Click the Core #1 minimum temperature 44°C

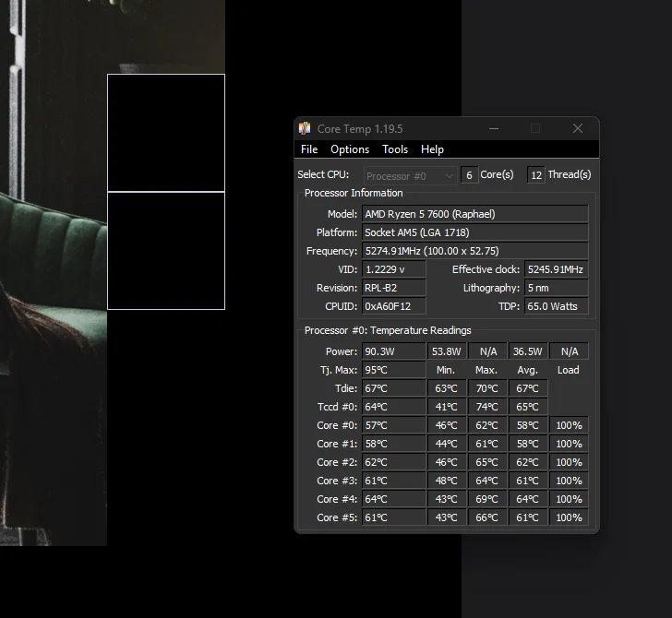pos(447,444)
